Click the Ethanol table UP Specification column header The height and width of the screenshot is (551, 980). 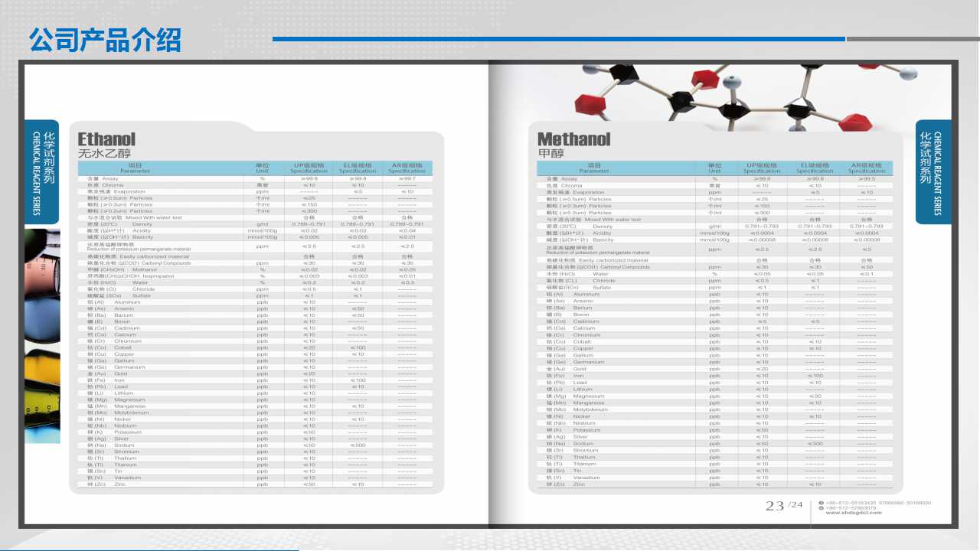coord(309,168)
